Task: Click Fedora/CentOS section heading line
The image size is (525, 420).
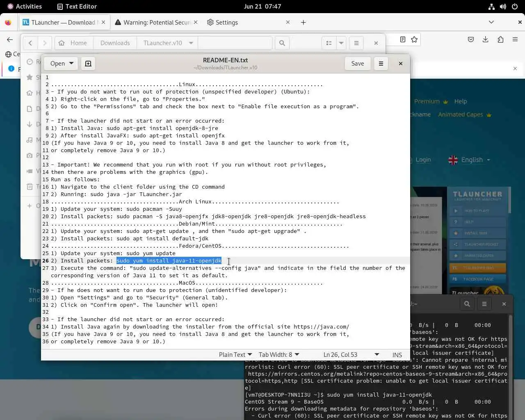Action: click(200, 246)
